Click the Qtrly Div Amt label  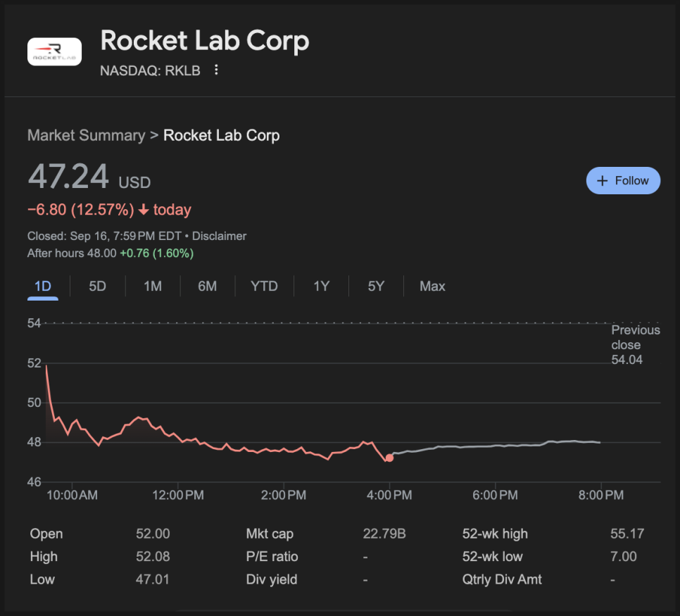(x=502, y=579)
